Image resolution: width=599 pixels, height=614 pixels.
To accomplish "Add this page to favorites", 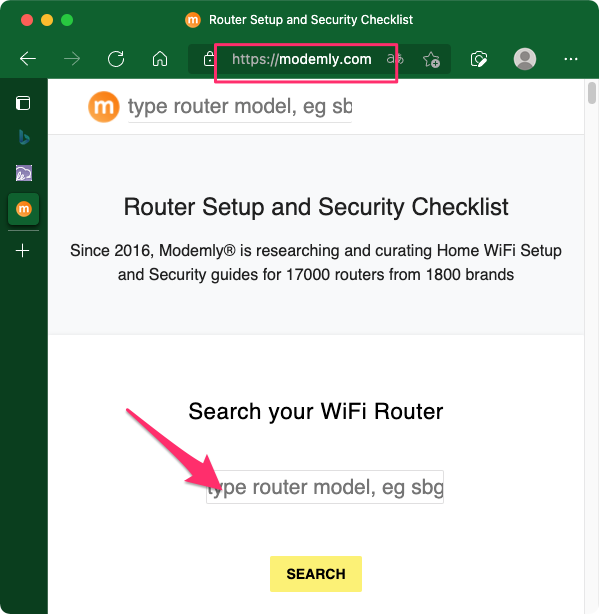I will [x=431, y=60].
